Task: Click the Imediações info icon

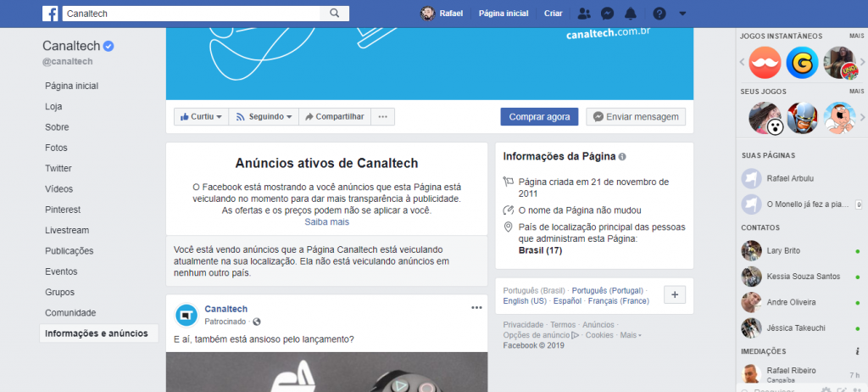Action: tap(857, 351)
